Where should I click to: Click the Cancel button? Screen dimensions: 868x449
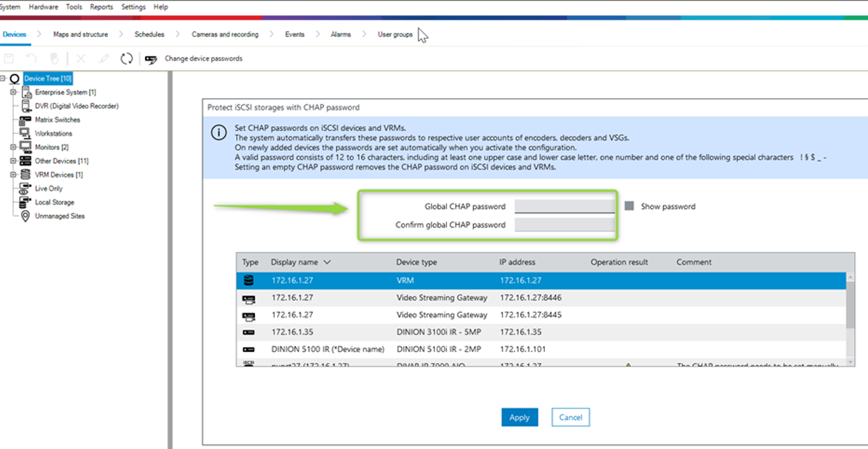[570, 417]
